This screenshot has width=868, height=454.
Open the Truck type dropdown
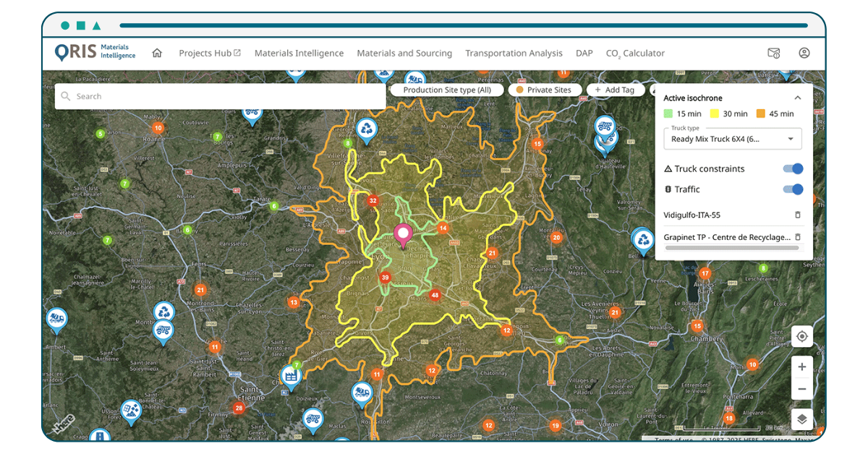[x=732, y=138]
